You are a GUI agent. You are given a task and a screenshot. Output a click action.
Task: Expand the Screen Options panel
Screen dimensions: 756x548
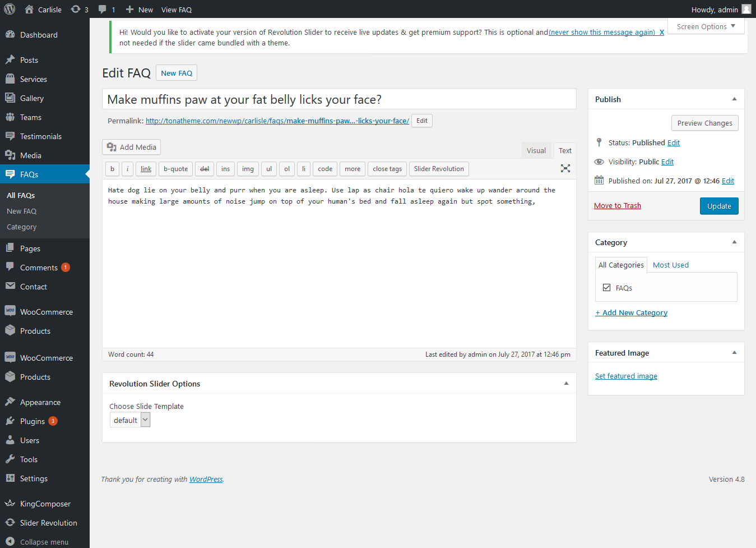tap(706, 26)
